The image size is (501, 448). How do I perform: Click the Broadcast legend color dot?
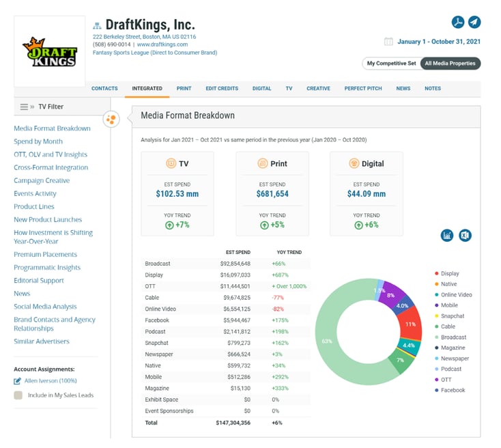click(436, 337)
